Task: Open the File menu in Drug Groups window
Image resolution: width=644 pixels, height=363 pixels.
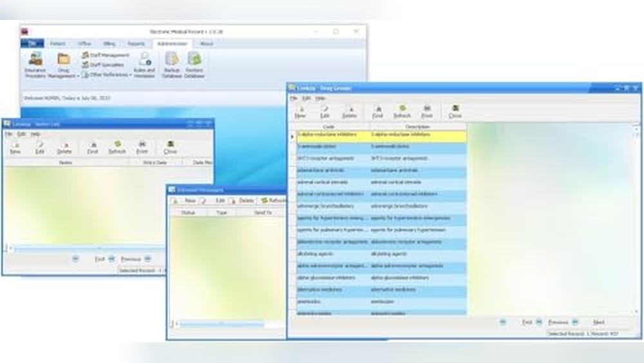Action: (293, 98)
